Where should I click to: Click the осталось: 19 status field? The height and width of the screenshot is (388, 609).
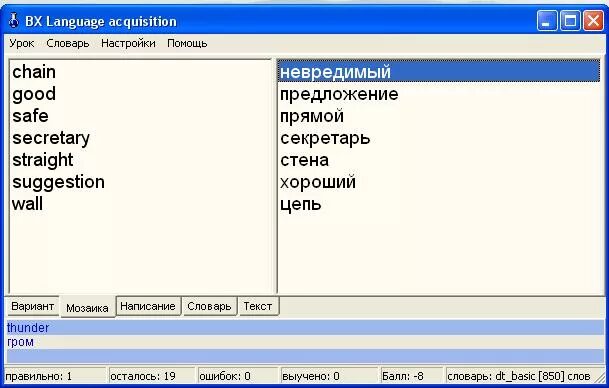pos(151,376)
